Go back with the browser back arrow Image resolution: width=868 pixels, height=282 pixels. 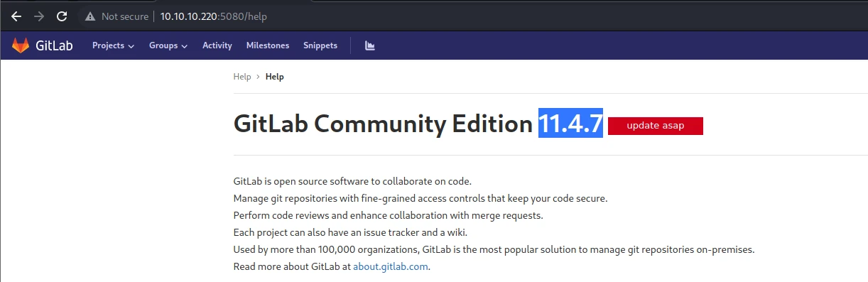[16, 16]
